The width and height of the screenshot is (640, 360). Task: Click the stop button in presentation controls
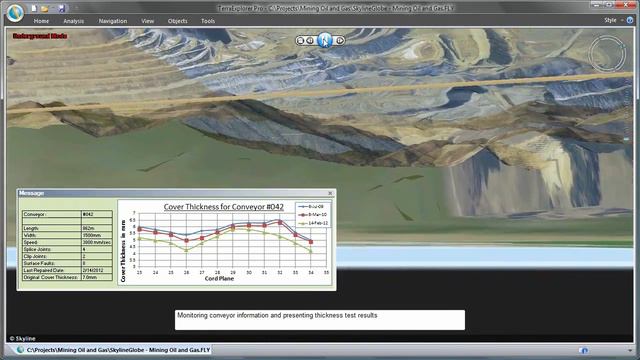(x=300, y=40)
